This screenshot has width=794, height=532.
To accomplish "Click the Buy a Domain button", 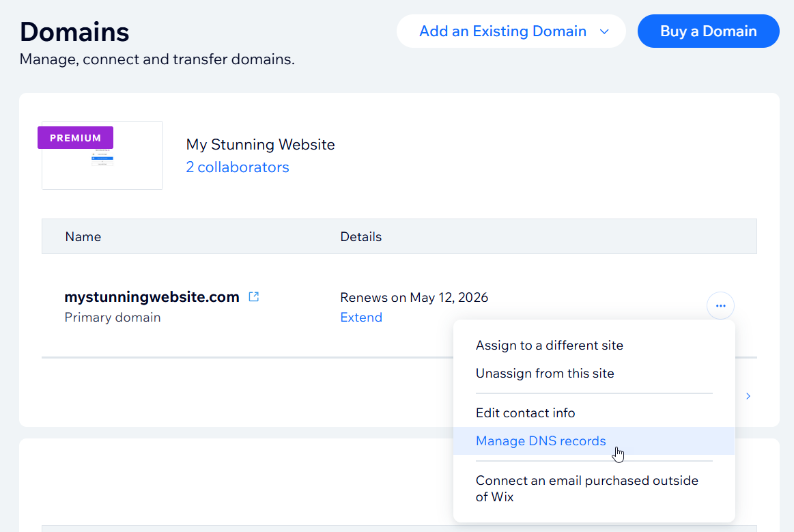I will [x=708, y=31].
